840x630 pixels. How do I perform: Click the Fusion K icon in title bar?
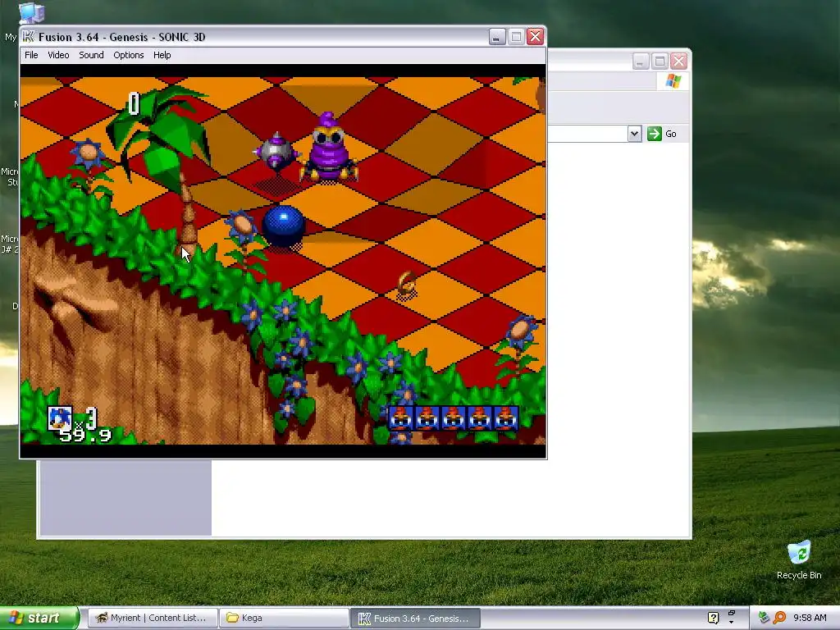pos(29,36)
